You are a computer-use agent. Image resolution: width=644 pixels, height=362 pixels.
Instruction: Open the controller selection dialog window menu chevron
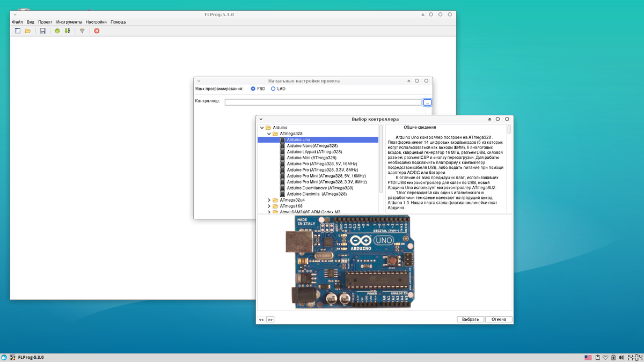pyautogui.click(x=261, y=119)
